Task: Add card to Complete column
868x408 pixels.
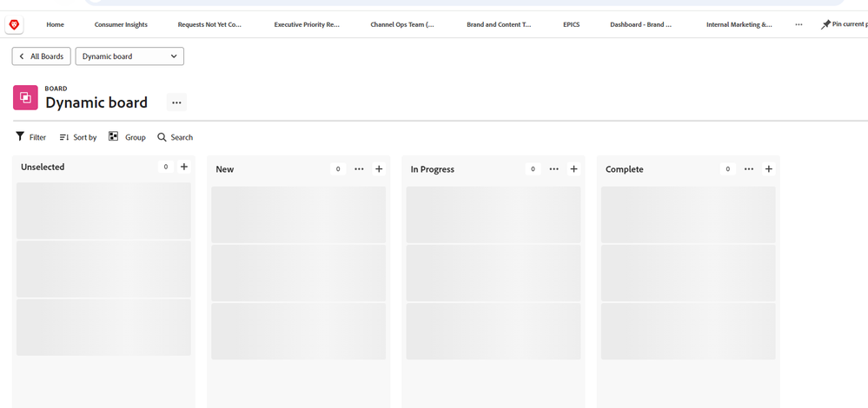Action: [769, 169]
